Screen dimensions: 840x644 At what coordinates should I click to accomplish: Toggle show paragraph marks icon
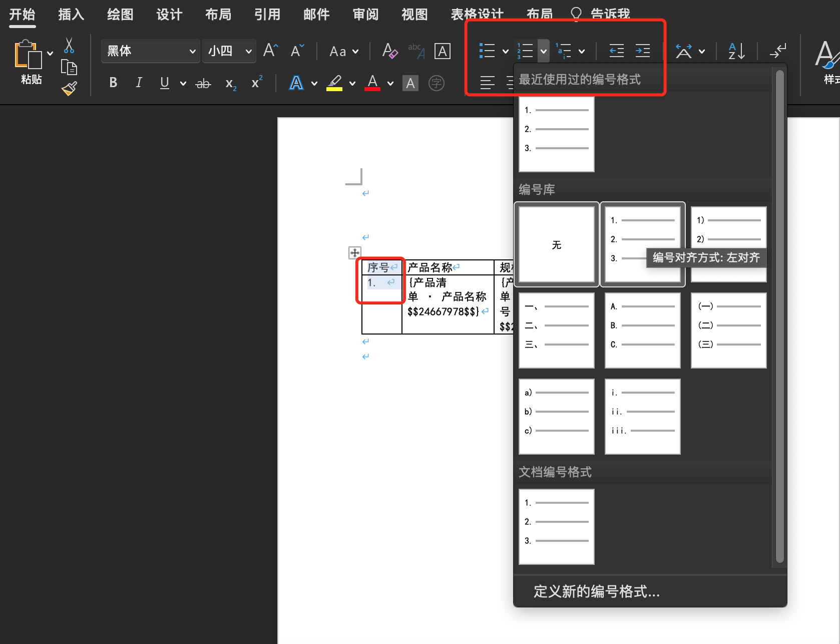coord(778,51)
